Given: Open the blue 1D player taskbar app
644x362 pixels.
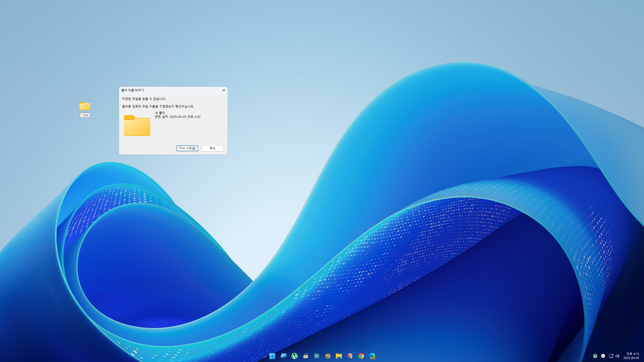Looking at the screenshot, I should [x=317, y=356].
